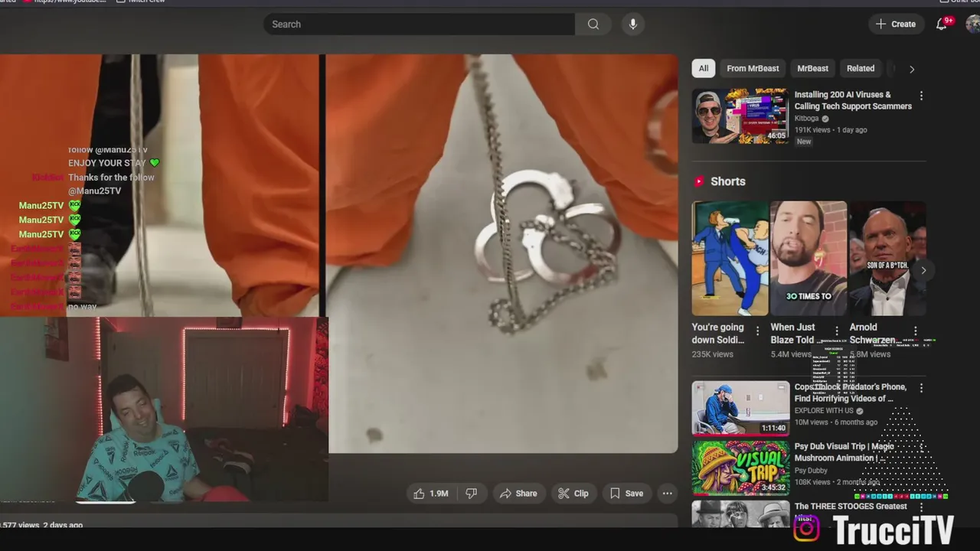Open Cops Unlock Predator's Phone thumbnail
Viewport: 980px width, 551px height.
(740, 408)
